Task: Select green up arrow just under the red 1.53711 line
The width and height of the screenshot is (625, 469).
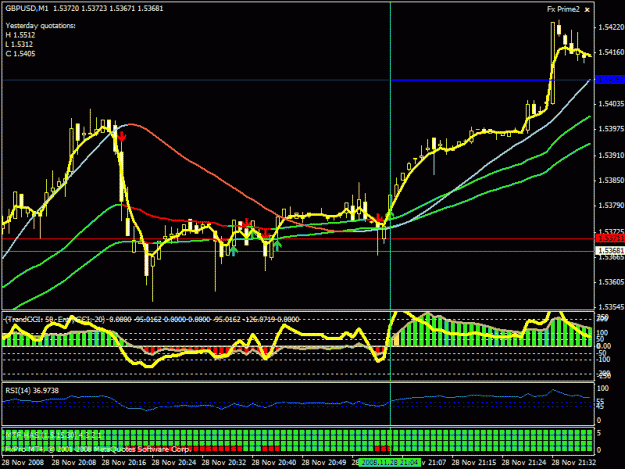Action: point(277,245)
